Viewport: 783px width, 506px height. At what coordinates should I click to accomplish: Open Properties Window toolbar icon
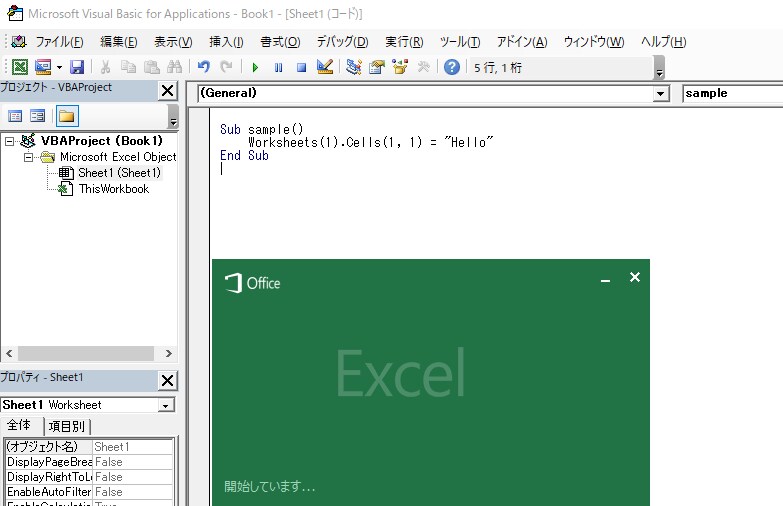377,67
